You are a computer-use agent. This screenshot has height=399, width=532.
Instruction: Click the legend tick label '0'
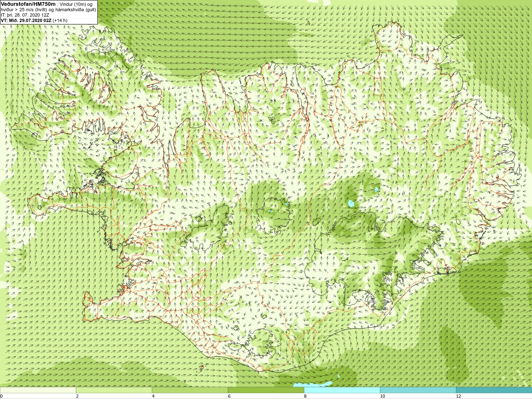[x=2, y=396]
